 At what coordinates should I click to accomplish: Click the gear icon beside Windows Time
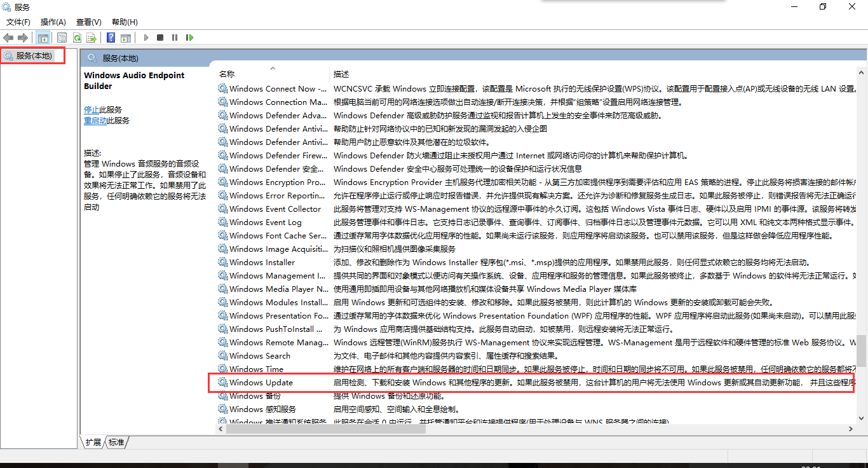(x=222, y=369)
